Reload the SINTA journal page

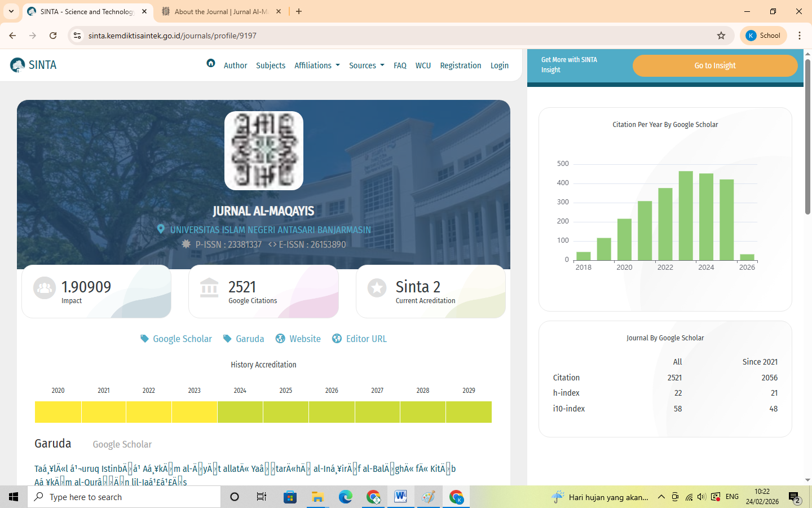[x=53, y=36]
